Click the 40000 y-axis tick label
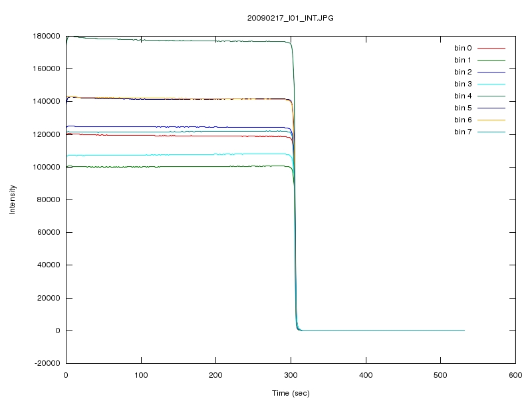This screenshot has height=399, width=532. 48,265
